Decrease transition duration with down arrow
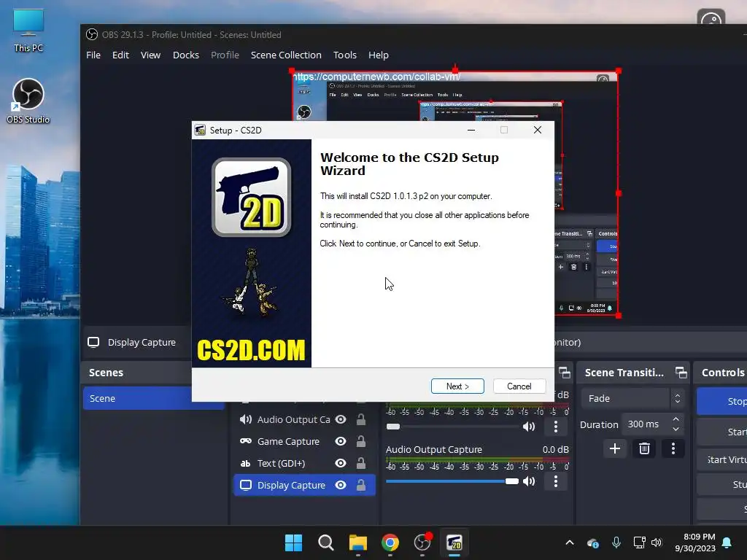 coord(676,429)
